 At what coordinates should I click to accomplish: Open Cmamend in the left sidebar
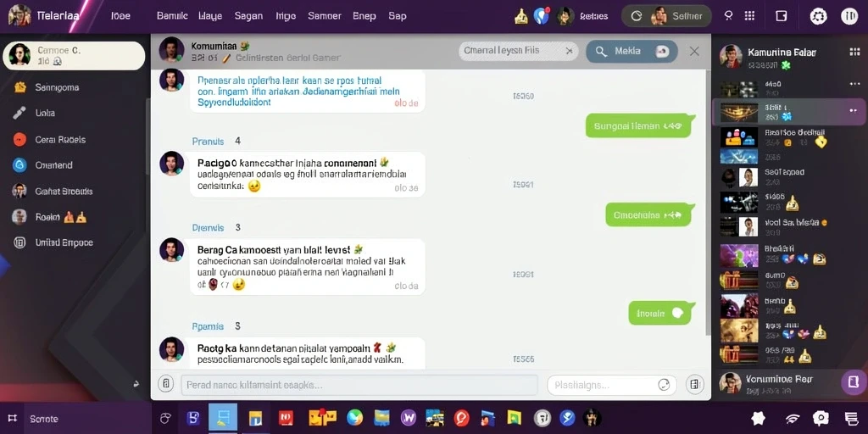[x=53, y=165]
